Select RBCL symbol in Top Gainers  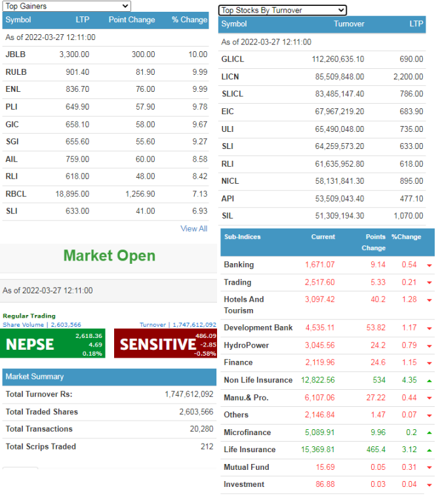pyautogui.click(x=16, y=194)
